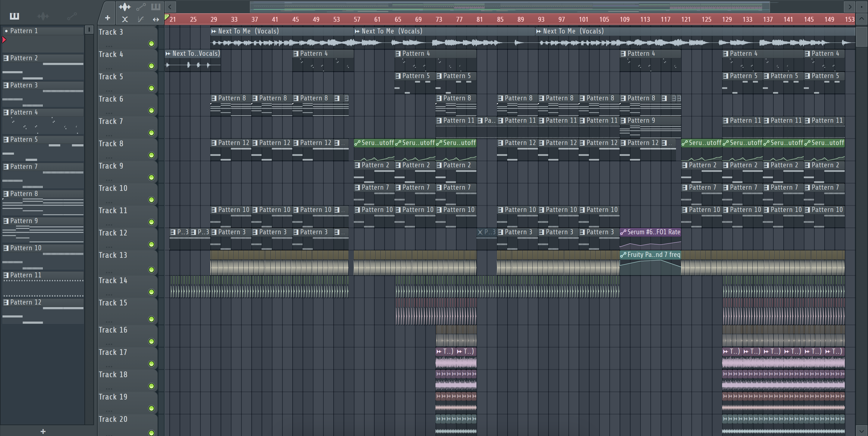The width and height of the screenshot is (868, 436).
Task: Open the first Pattern 5 clip menu on Track 5
Action: [x=398, y=76]
